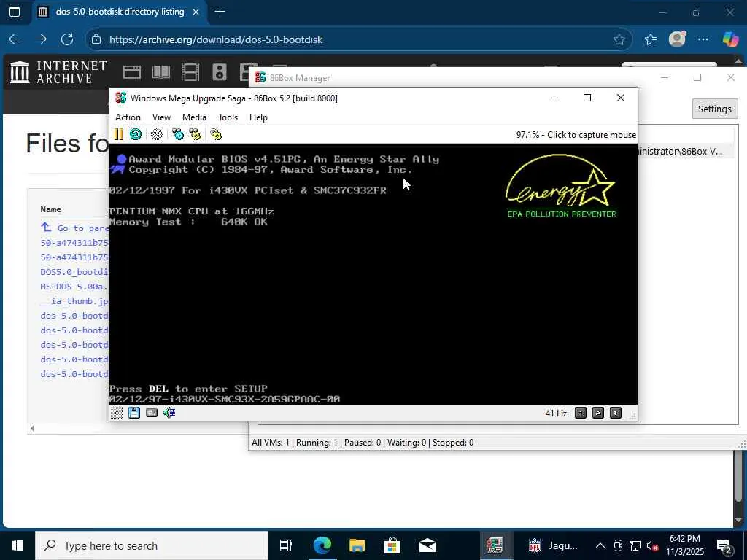Hit the teal hard reset icon in 86Box toolbar

click(136, 134)
